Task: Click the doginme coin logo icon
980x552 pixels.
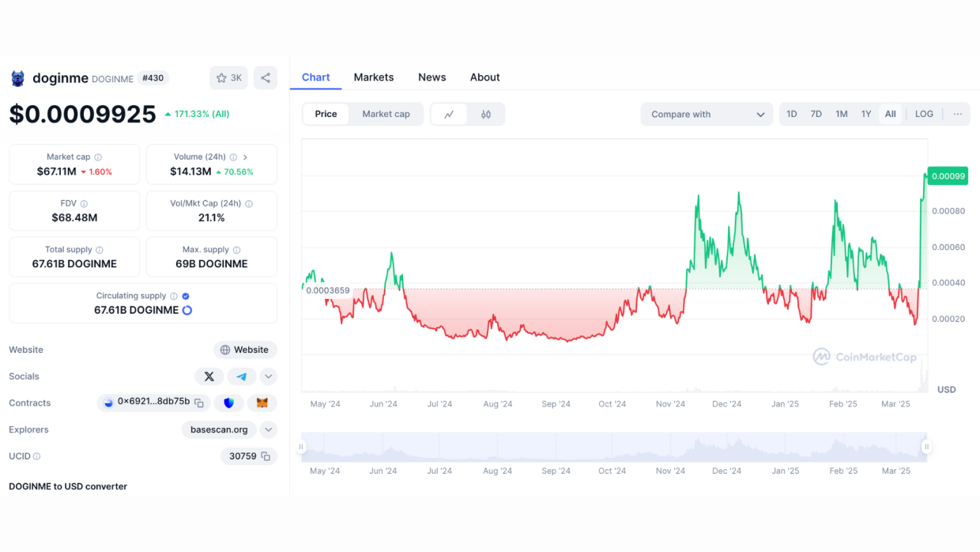Action: (17, 78)
